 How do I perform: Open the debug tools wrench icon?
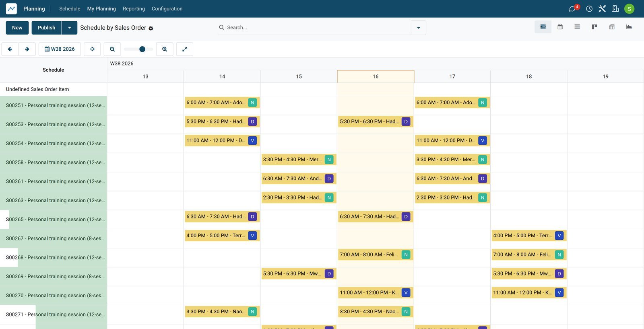[x=602, y=8]
